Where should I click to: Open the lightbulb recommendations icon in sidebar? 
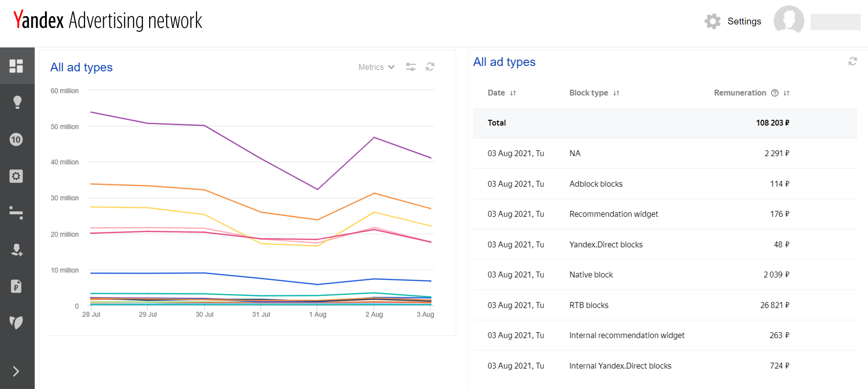tap(17, 102)
